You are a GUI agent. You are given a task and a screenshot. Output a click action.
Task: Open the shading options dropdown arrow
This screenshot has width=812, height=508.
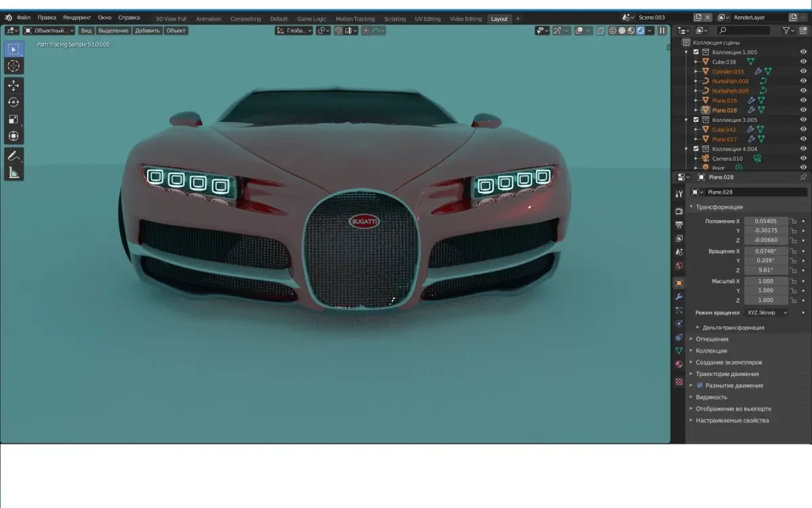point(650,30)
